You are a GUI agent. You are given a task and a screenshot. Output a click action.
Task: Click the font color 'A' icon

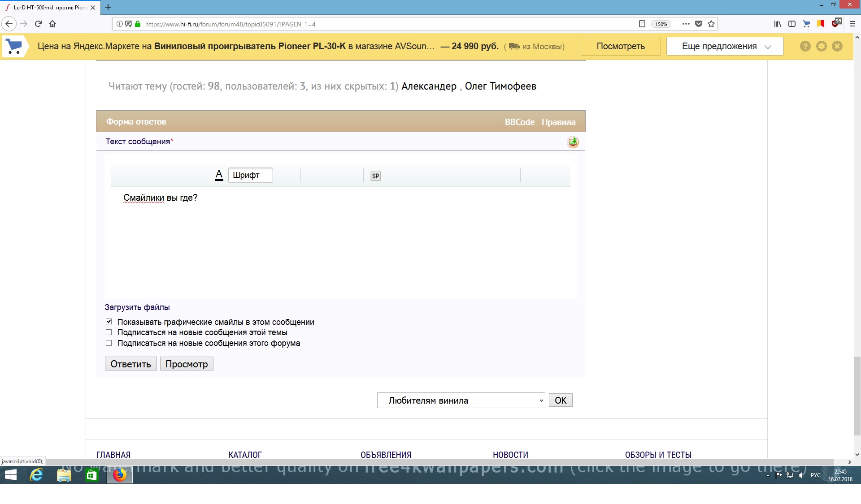[219, 175]
